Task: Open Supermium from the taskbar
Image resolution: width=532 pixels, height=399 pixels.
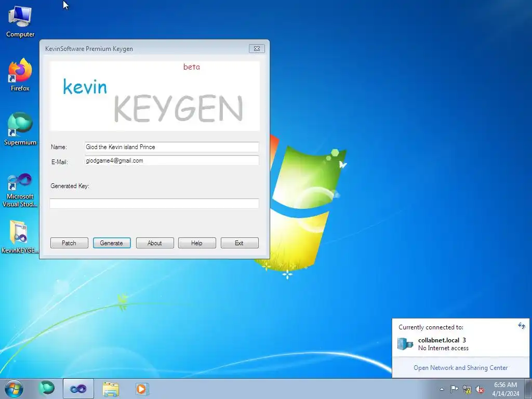Action: click(x=46, y=389)
